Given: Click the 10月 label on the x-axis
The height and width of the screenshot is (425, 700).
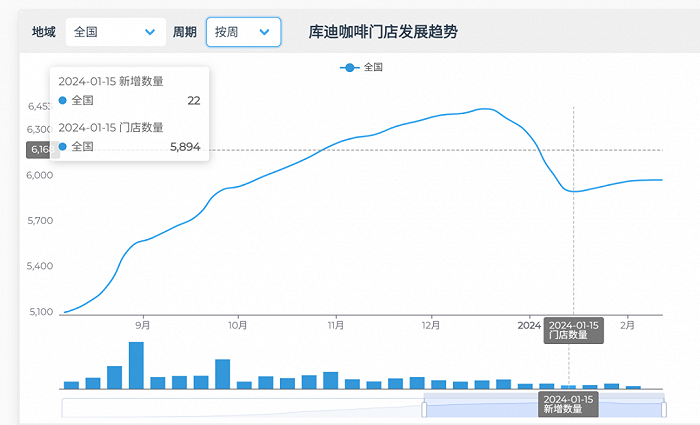Looking at the screenshot, I should (238, 325).
